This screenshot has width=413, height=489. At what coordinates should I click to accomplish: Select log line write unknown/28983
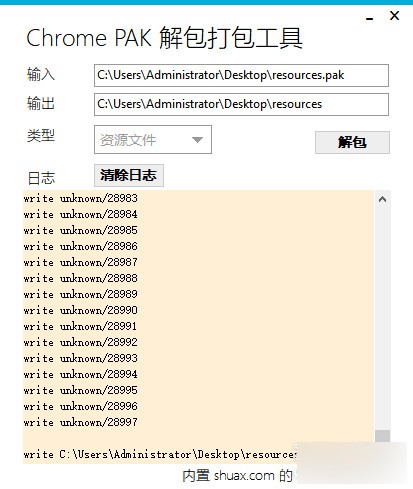(80, 198)
